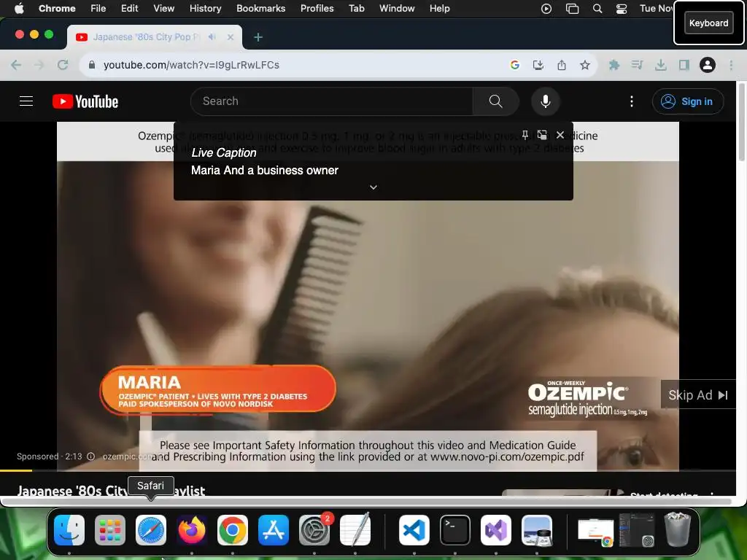Mute the tab via speaker icon

click(212, 36)
